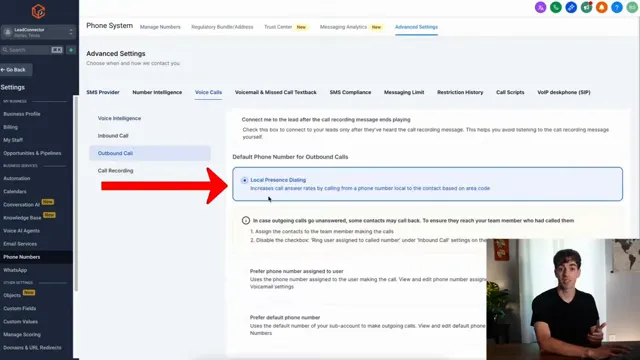Open the green phone dialer icon
The width and height of the screenshot is (640, 360).
(x=556, y=7)
